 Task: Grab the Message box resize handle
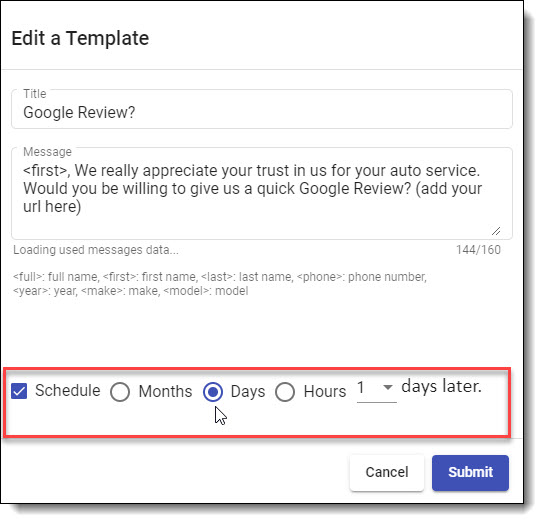coord(496,231)
